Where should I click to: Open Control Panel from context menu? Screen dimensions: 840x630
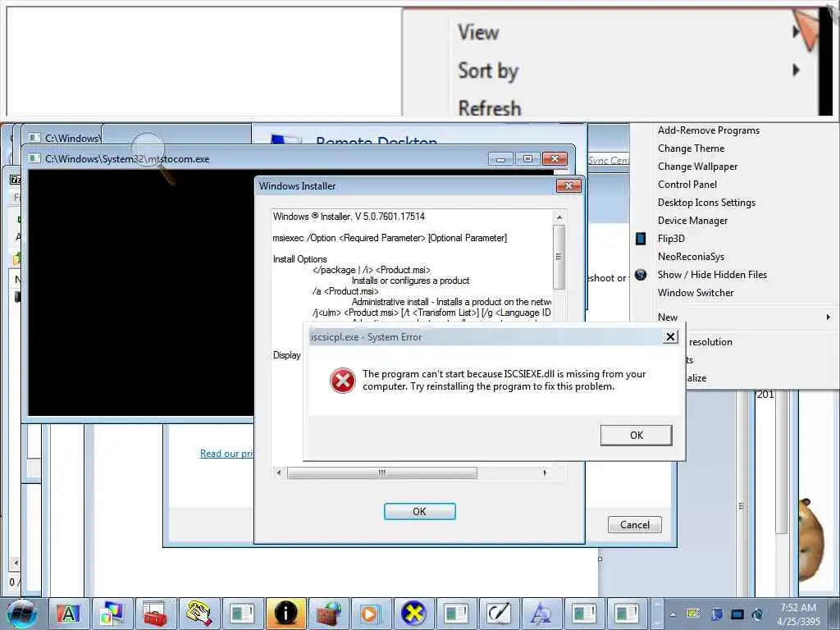coord(687,185)
